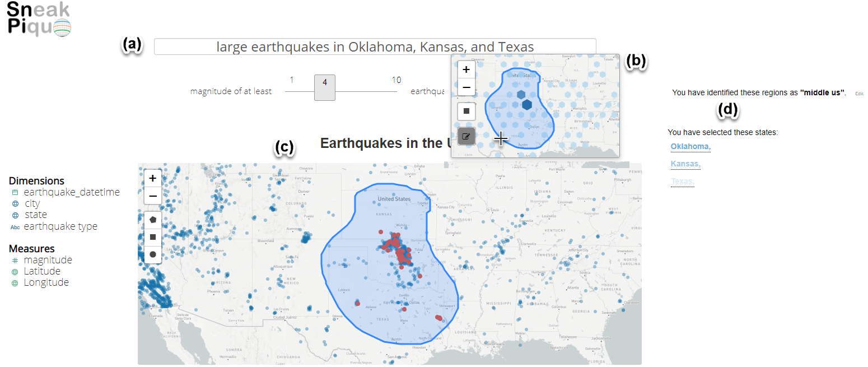The height and width of the screenshot is (367, 868).
Task: Click the magnitude slider handle showing 4
Action: [x=325, y=87]
